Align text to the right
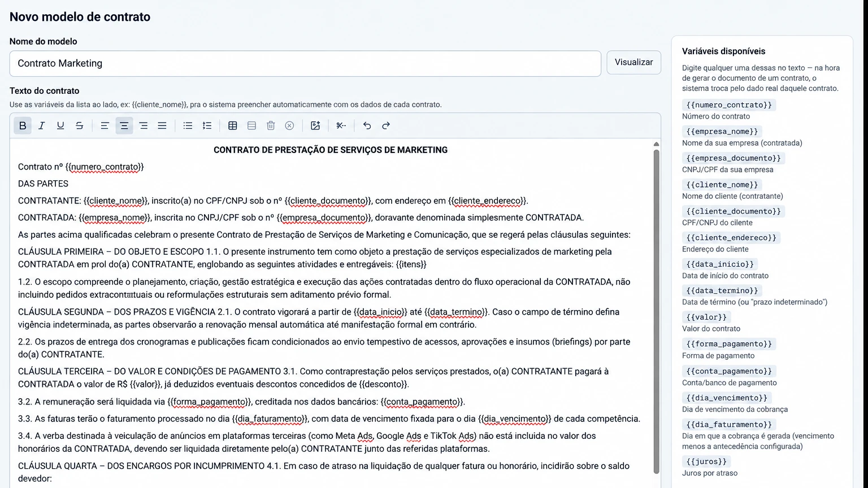 (143, 125)
